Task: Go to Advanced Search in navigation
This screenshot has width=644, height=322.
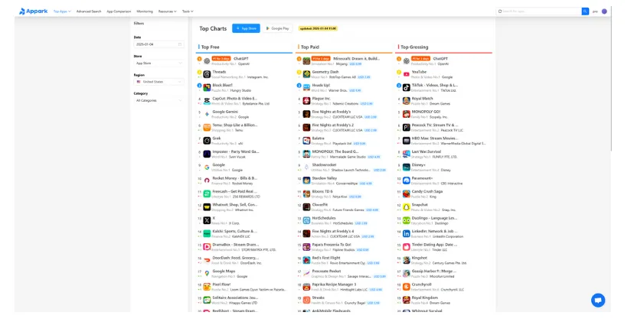Action: pyautogui.click(x=89, y=11)
